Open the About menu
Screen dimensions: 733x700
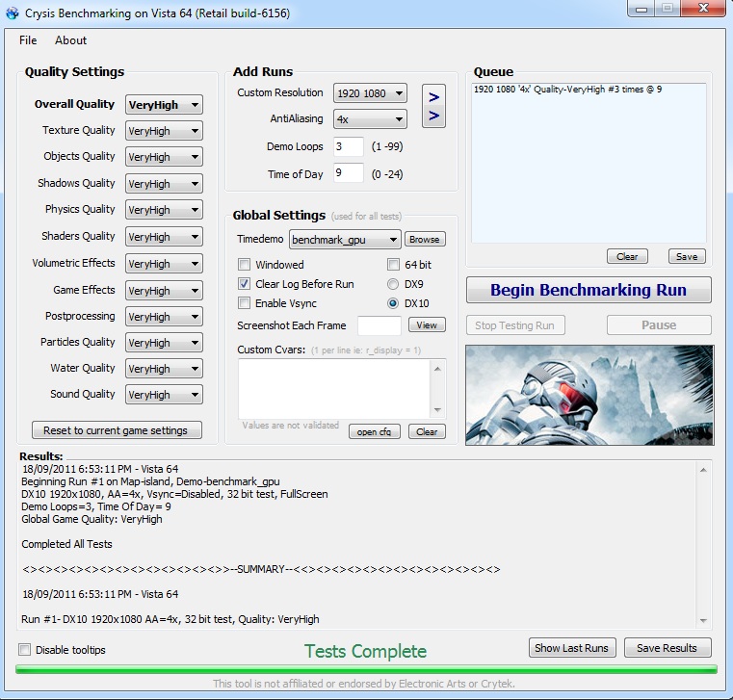70,40
